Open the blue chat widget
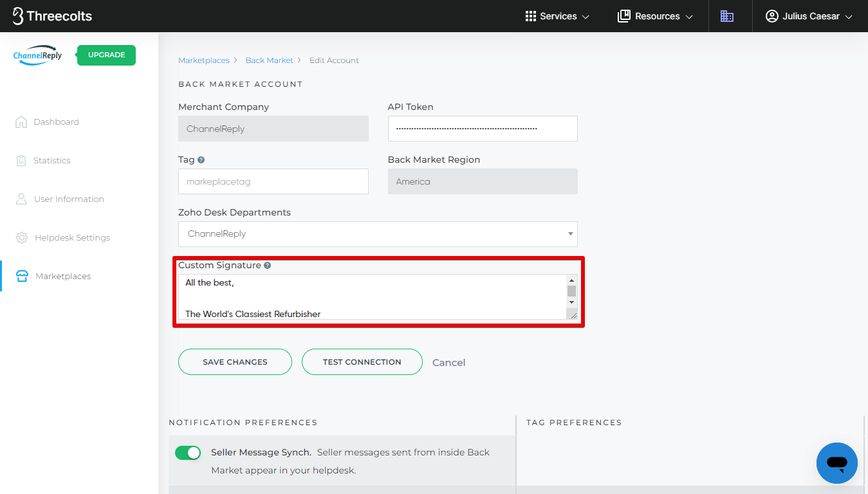 coord(836,463)
